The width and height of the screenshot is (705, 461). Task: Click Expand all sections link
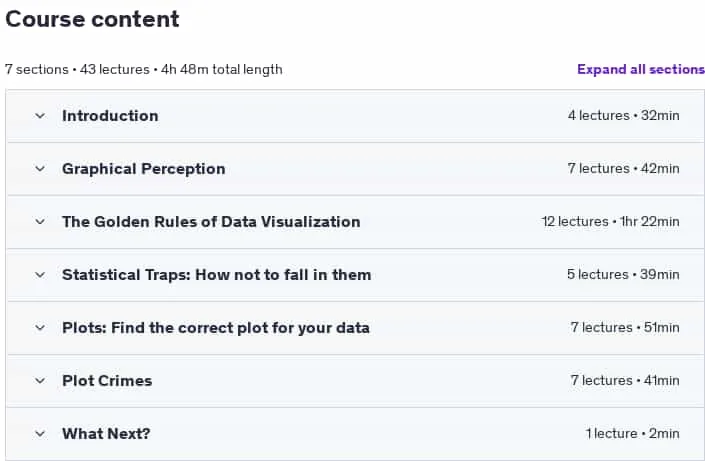pos(641,69)
